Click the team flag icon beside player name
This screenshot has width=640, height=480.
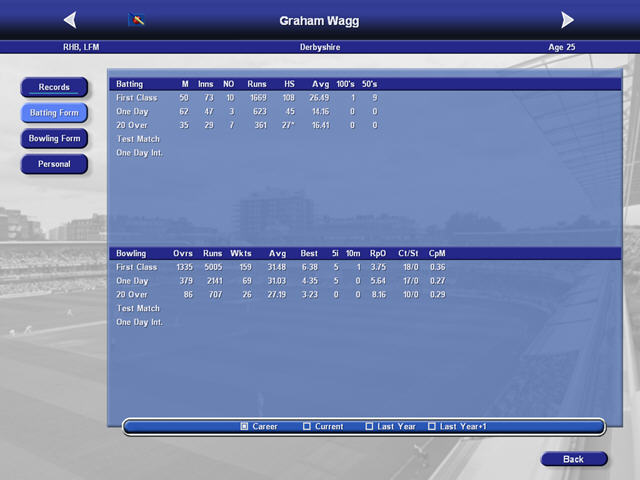[x=136, y=20]
